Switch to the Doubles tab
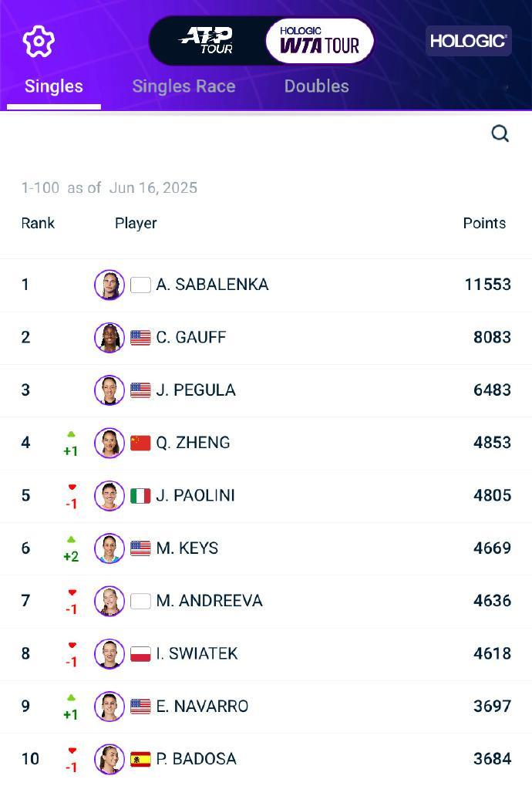Image resolution: width=532 pixels, height=786 pixels. (317, 86)
